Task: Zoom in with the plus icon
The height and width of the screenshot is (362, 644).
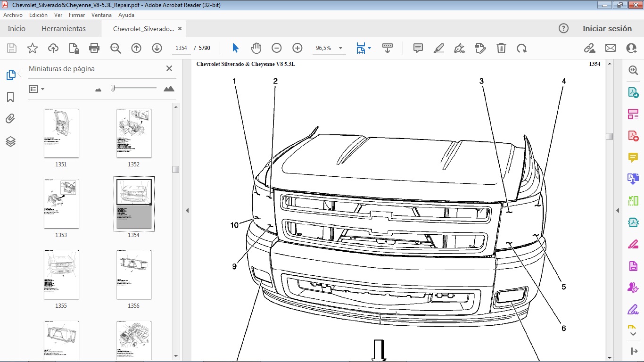Action: click(297, 48)
